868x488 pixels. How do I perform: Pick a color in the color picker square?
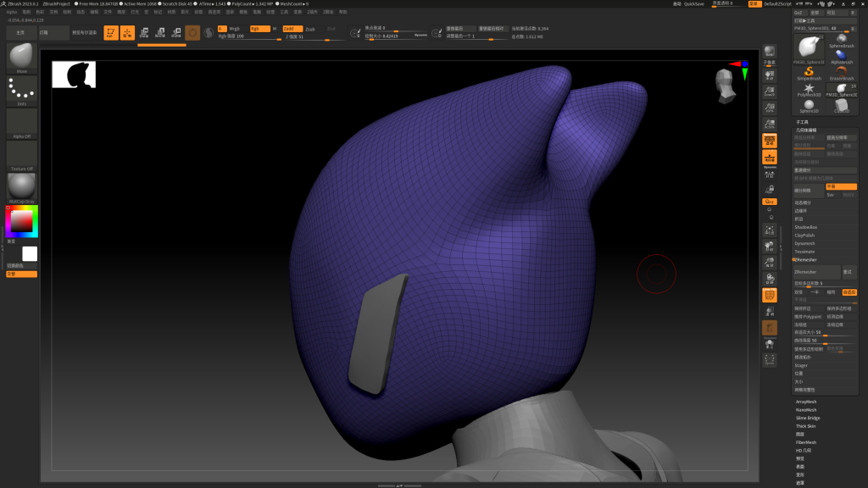tap(21, 220)
